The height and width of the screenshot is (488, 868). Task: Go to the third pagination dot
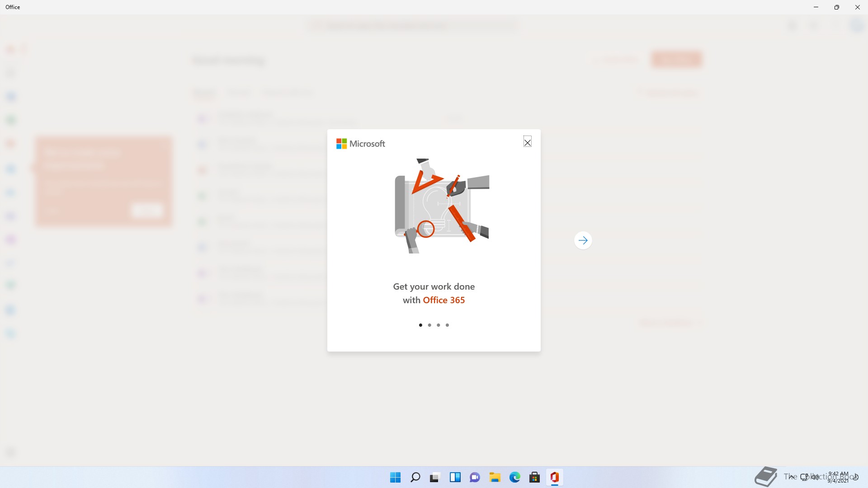coord(438,325)
